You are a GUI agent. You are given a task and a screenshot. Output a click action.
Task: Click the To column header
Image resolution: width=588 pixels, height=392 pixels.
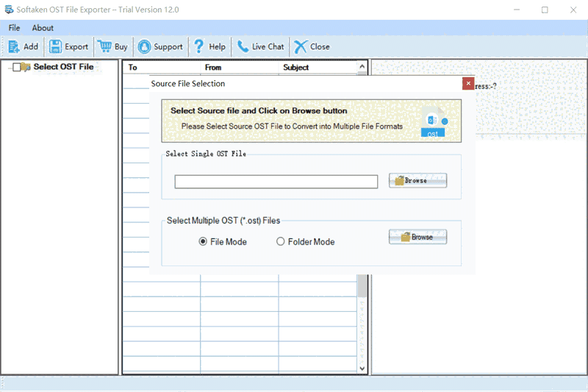tap(162, 68)
